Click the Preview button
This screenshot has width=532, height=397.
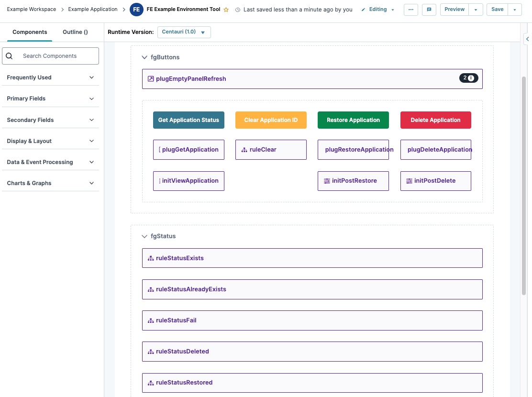(454, 10)
